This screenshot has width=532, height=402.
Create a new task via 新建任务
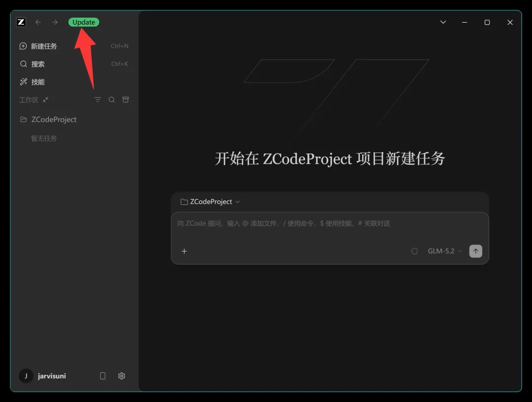coord(74,46)
